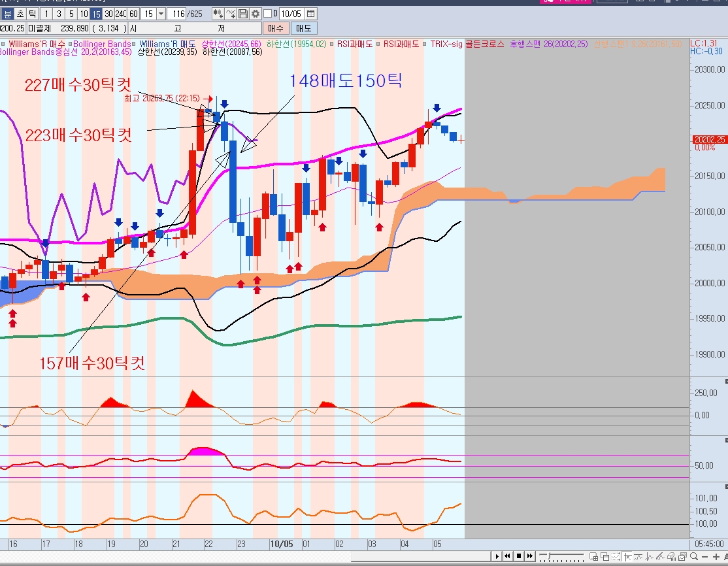Click the minus zoom-out icon
The image size is (728, 566).
pyautogui.click(x=704, y=557)
